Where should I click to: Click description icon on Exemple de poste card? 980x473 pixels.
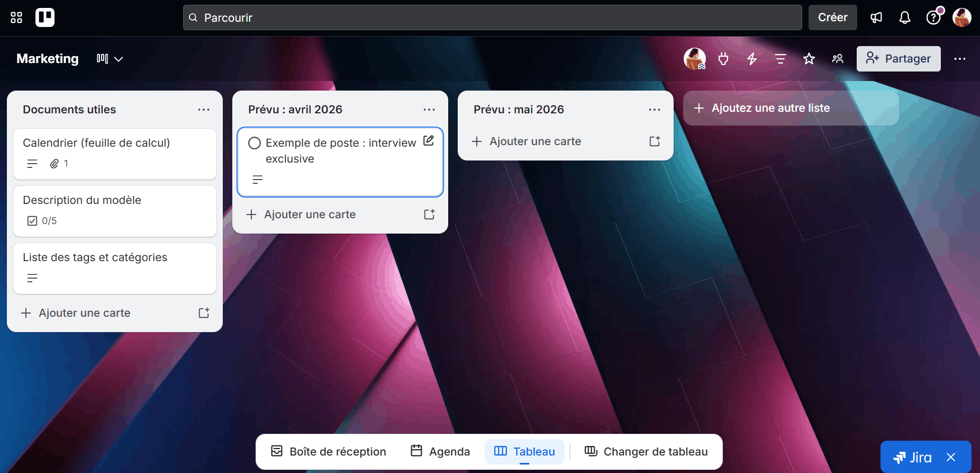click(x=258, y=180)
